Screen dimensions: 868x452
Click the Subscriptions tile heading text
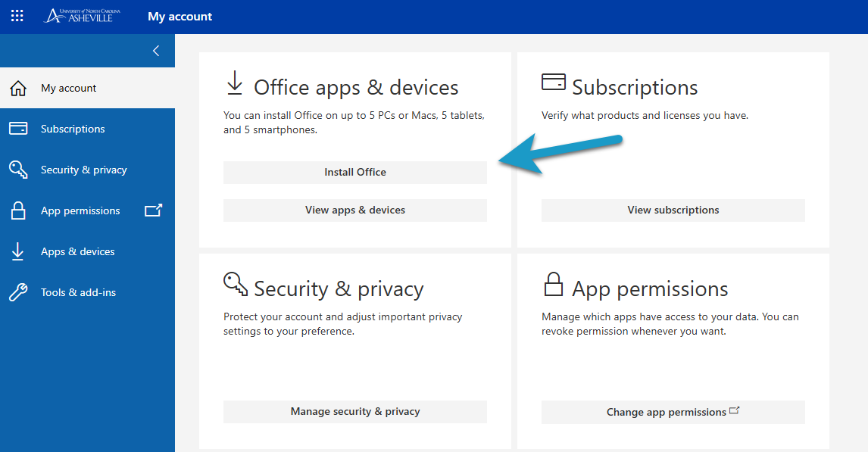click(x=635, y=87)
